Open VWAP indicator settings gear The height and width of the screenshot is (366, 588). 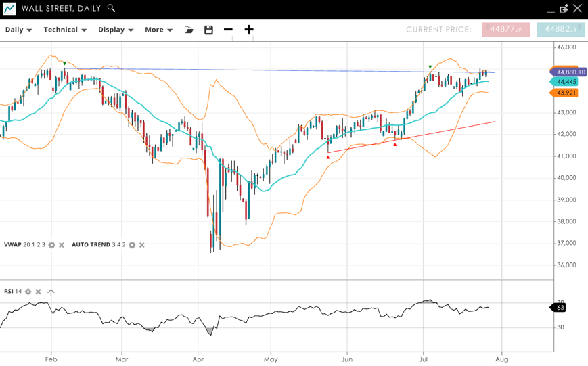tap(51, 245)
